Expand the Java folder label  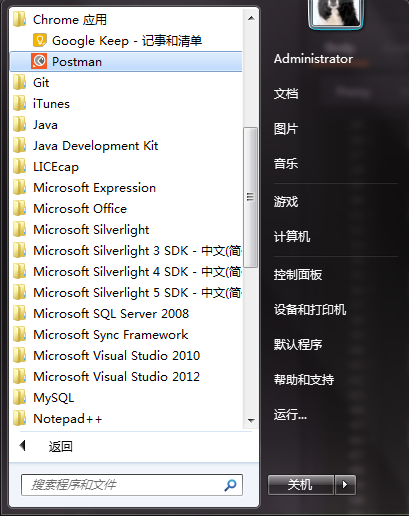pos(45,125)
